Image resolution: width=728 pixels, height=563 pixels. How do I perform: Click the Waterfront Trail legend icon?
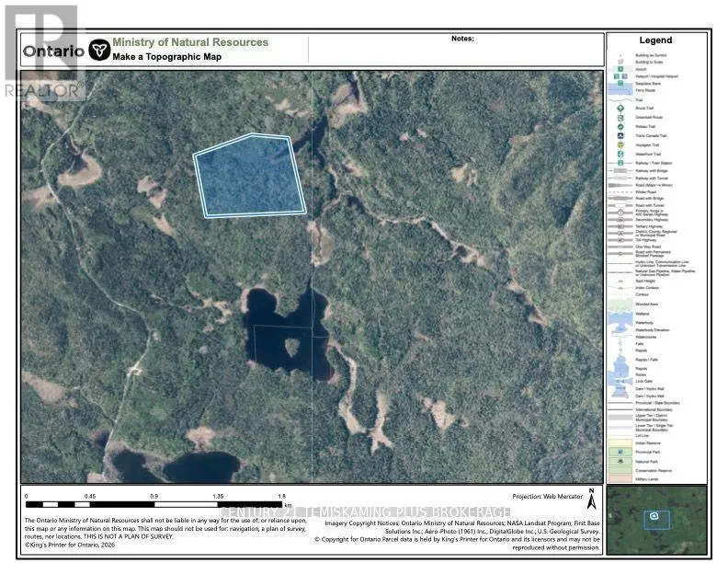click(620, 154)
